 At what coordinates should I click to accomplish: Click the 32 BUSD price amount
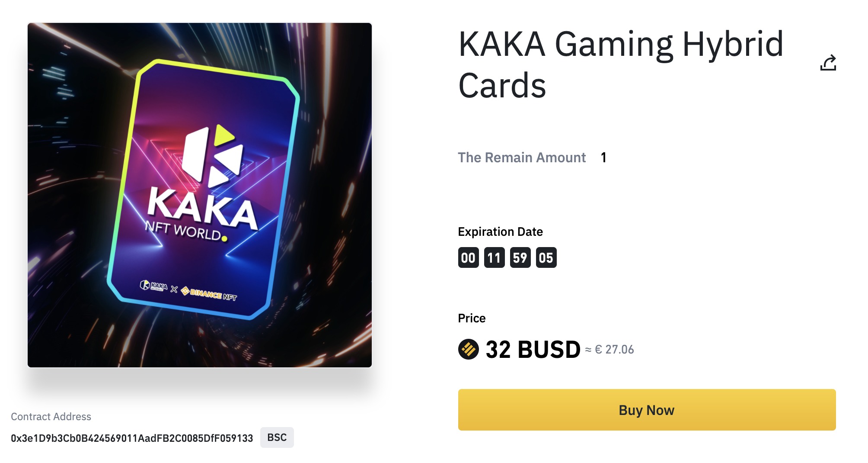(x=533, y=349)
